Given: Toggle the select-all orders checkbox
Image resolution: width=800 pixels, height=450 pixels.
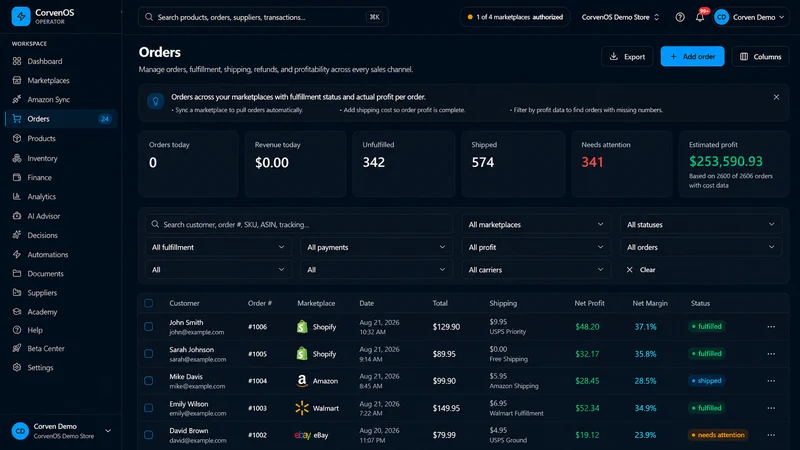Looking at the screenshot, I should tap(148, 303).
